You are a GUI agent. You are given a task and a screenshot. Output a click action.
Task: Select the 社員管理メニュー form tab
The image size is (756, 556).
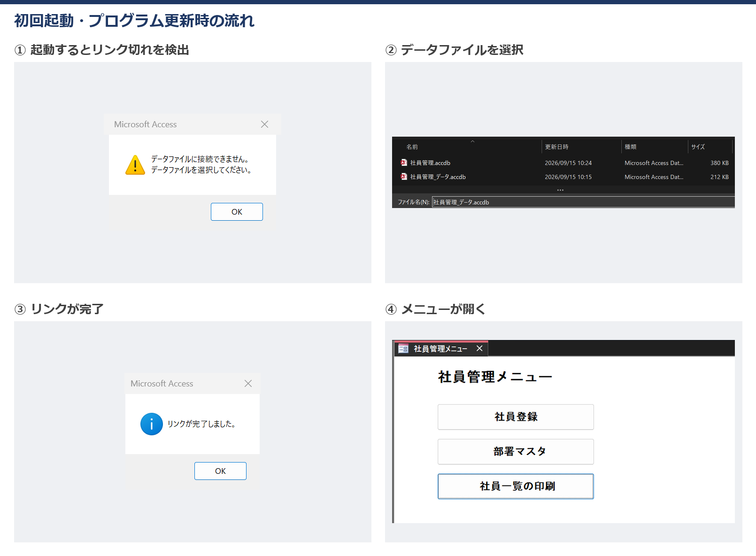[440, 348]
